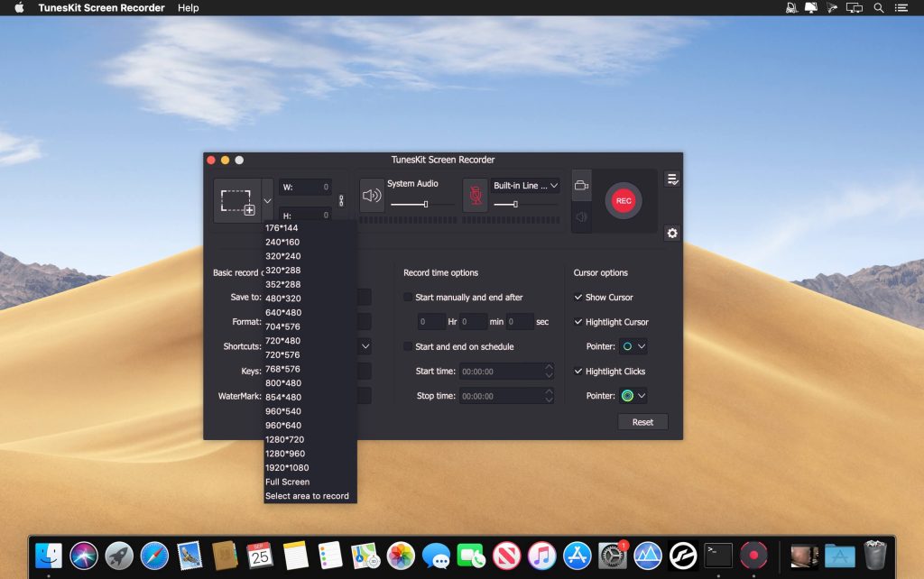Click the System Audio speaker icon
The width and height of the screenshot is (924, 579).
[374, 195]
